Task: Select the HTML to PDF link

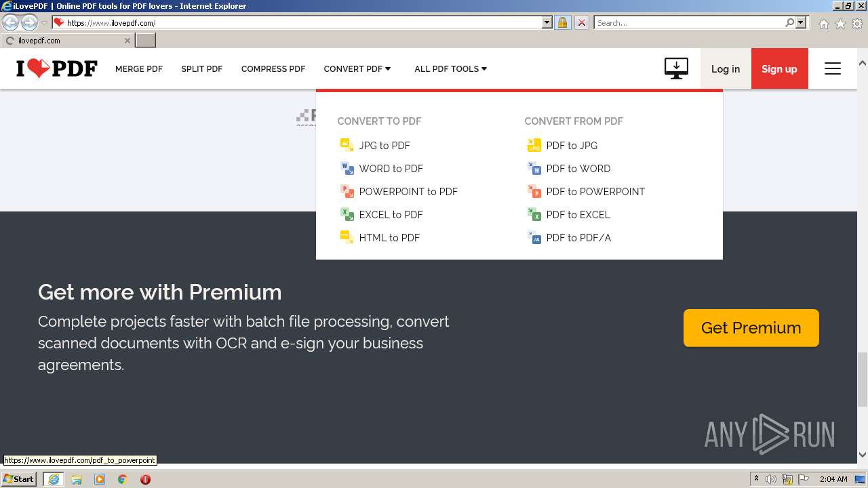Action: point(389,237)
